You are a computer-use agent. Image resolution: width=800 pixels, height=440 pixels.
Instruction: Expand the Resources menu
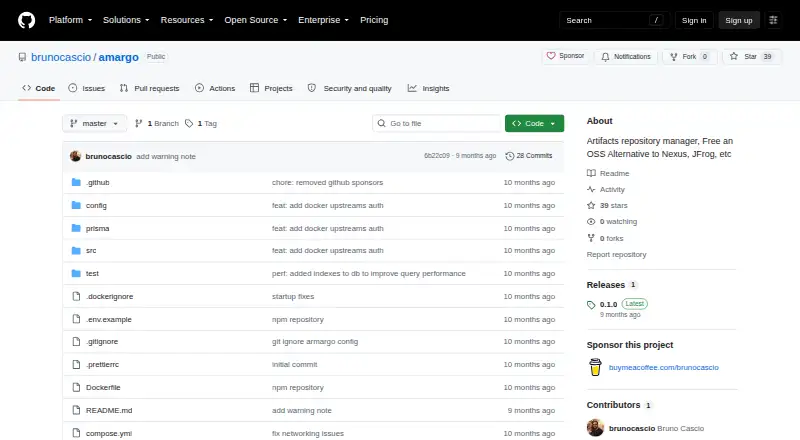187,20
